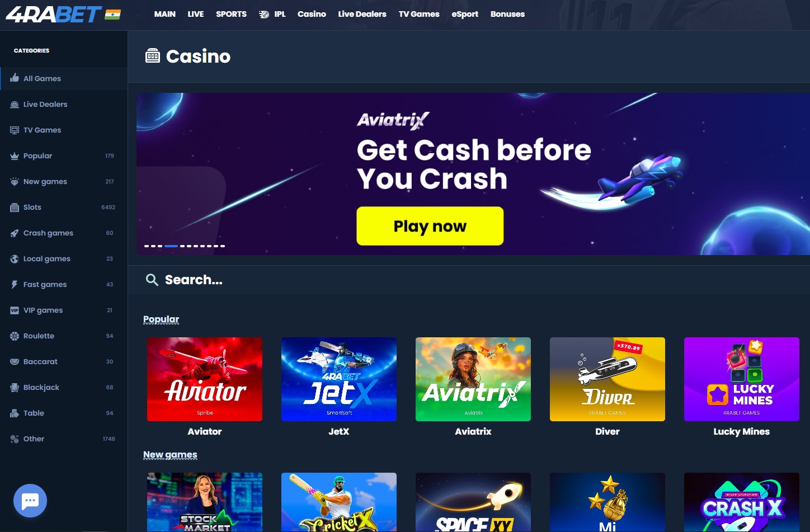Open the Blackjack cards icon category
This screenshot has width=810, height=532.
[x=15, y=388]
